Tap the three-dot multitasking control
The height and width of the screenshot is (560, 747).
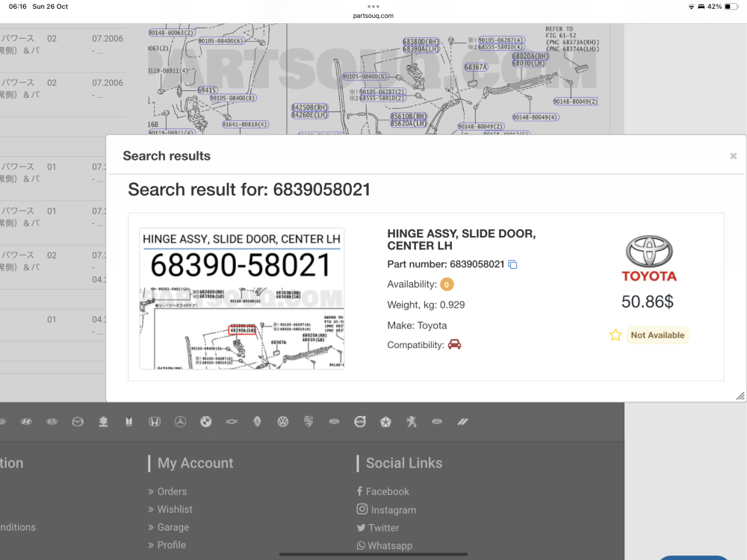[373, 6]
